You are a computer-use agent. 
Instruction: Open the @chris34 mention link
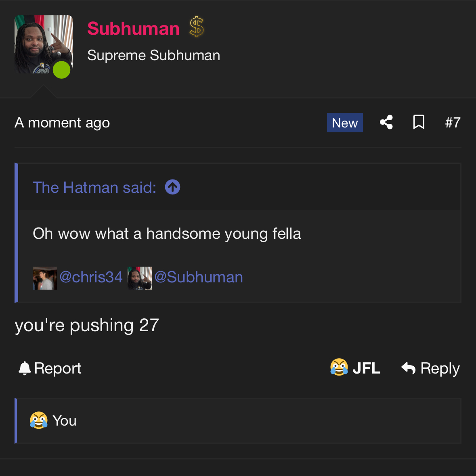pyautogui.click(x=91, y=277)
